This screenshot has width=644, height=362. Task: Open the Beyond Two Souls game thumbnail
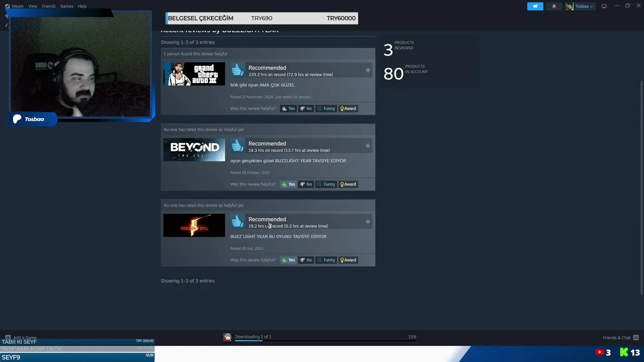194,149
